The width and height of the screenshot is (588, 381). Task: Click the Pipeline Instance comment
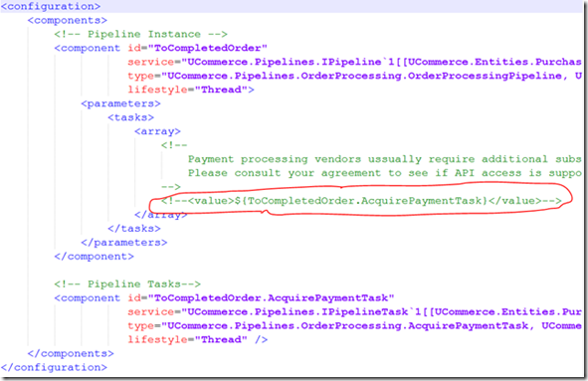point(141,34)
